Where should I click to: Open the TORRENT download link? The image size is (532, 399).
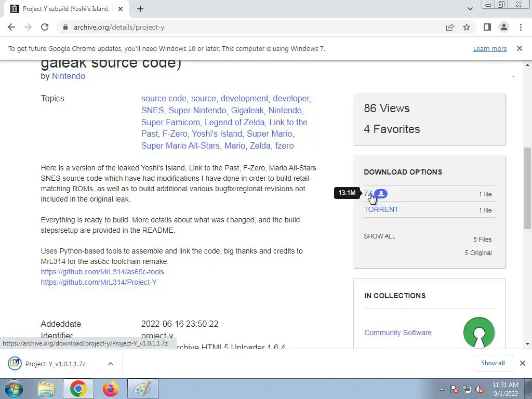[381, 209]
